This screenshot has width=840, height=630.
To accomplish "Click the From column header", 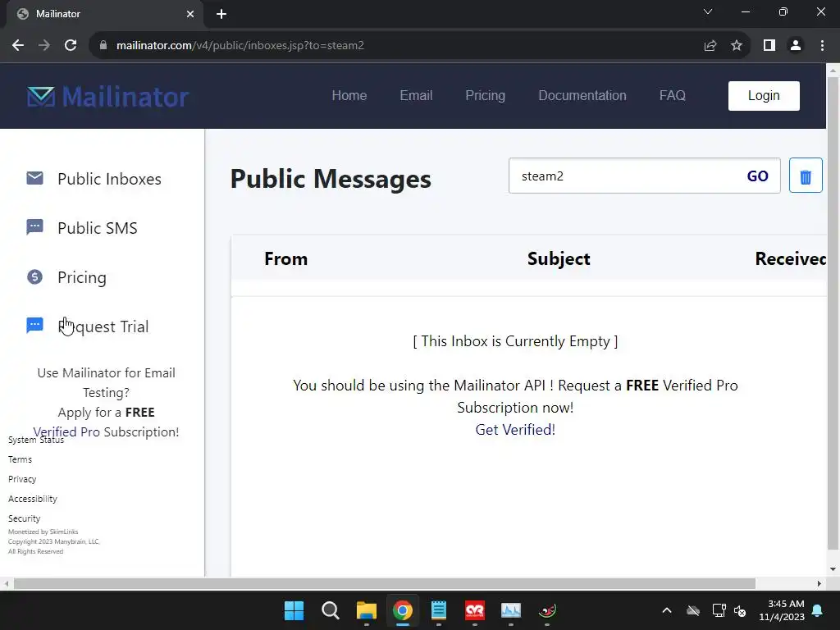I will click(286, 258).
